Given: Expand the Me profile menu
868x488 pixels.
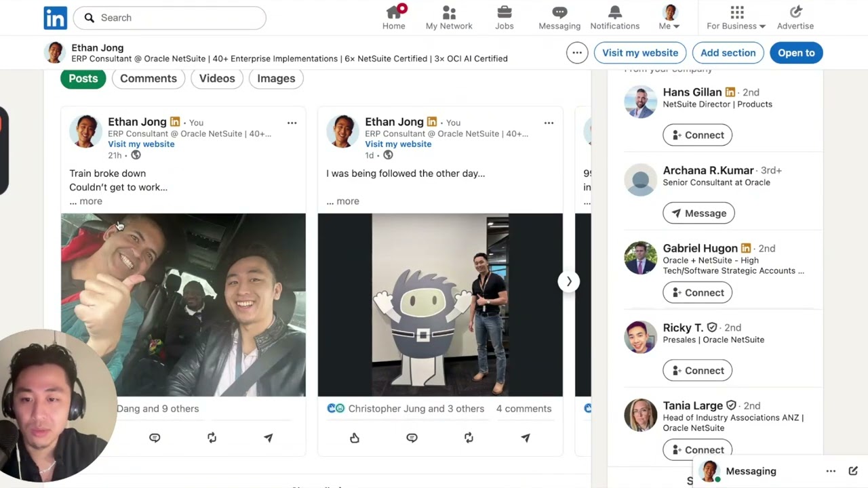Looking at the screenshot, I should (669, 18).
